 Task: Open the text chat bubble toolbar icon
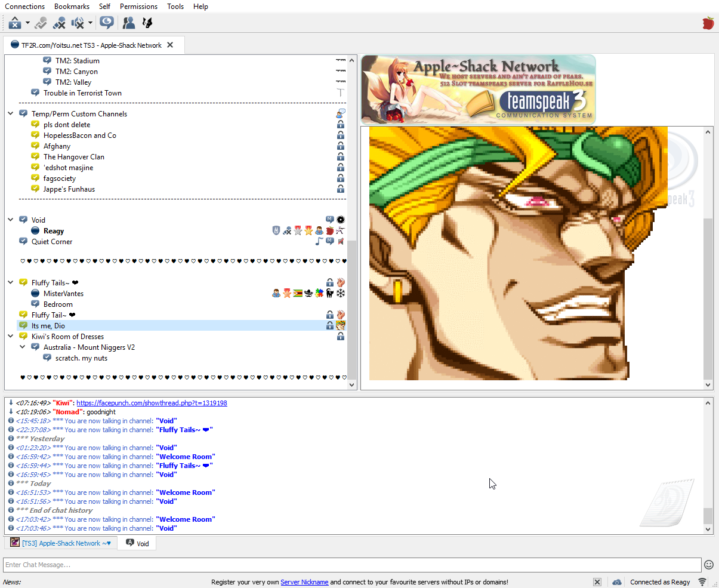107,23
